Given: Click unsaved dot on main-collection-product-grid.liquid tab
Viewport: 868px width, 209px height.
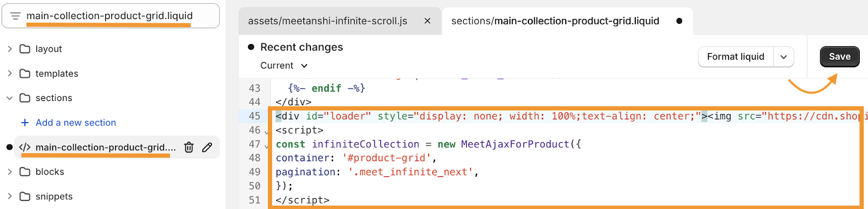Looking at the screenshot, I should 679,21.
